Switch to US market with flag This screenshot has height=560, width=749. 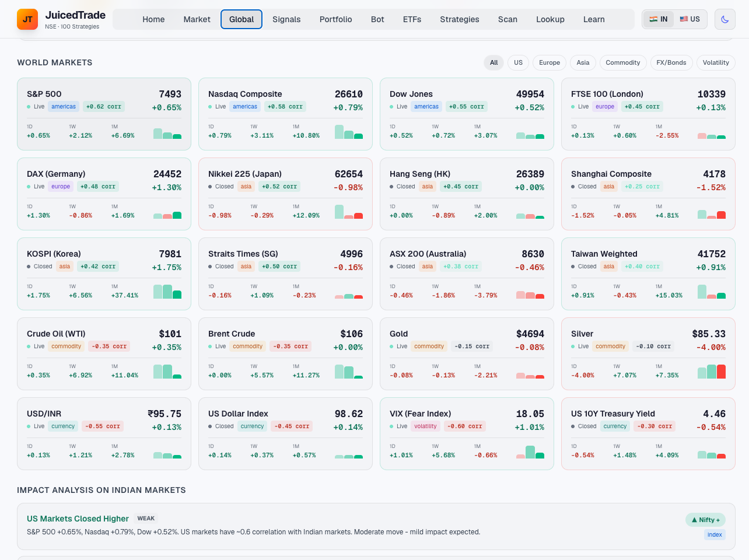(x=689, y=19)
